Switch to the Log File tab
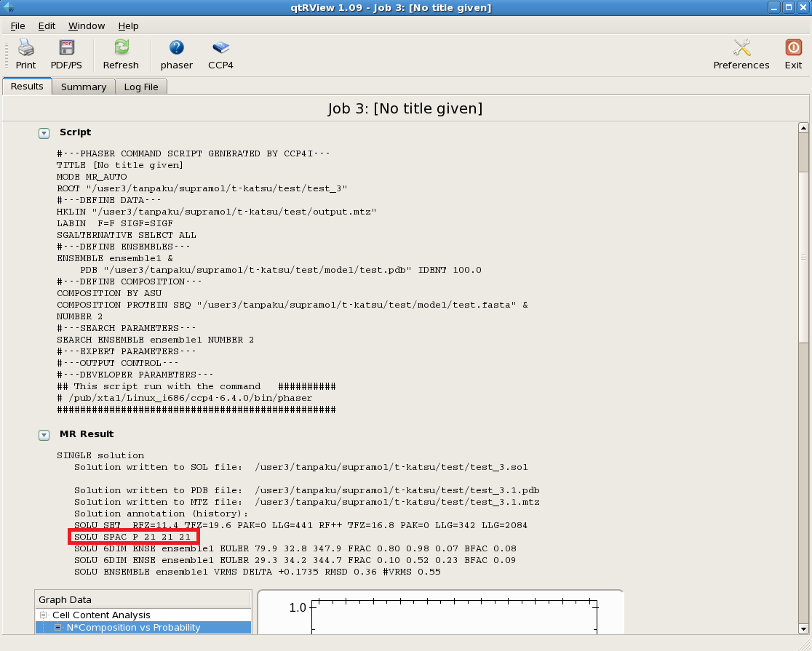The image size is (812, 651). coord(141,87)
